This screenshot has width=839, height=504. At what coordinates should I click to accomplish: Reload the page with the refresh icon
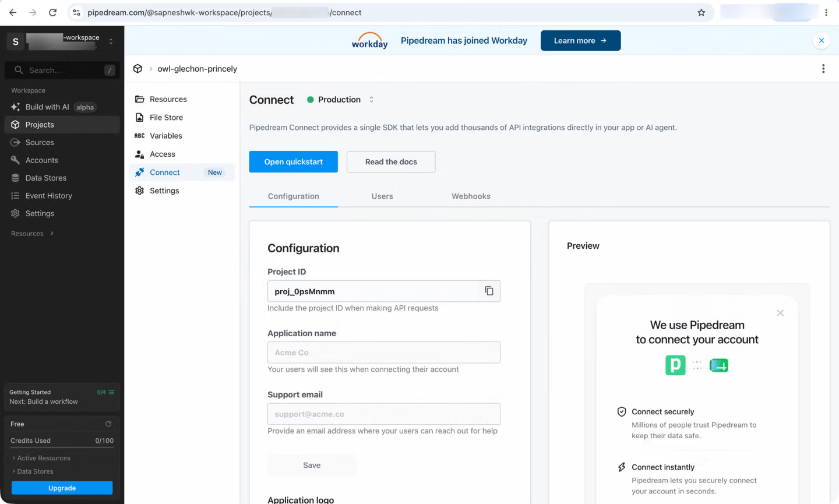[52, 12]
